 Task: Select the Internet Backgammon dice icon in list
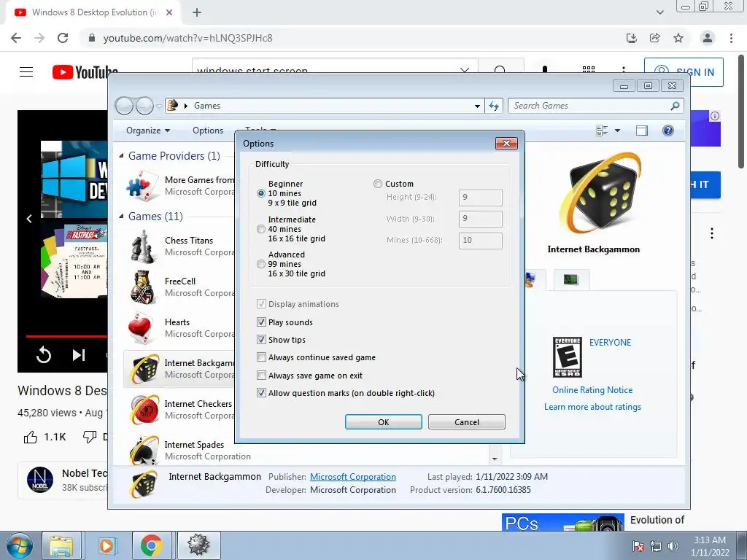[144, 369]
